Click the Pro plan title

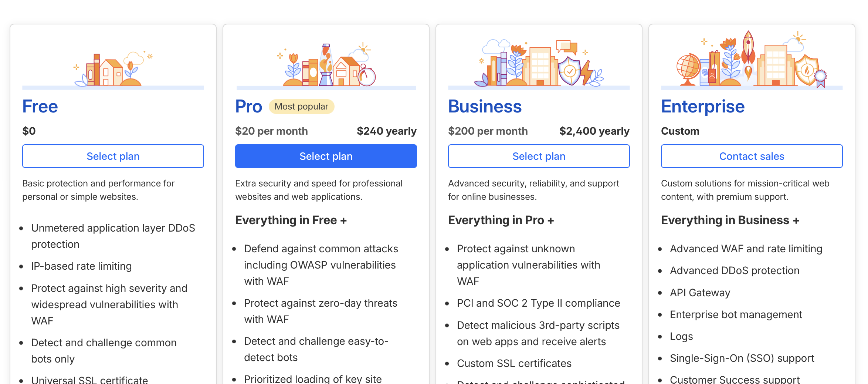point(248,107)
